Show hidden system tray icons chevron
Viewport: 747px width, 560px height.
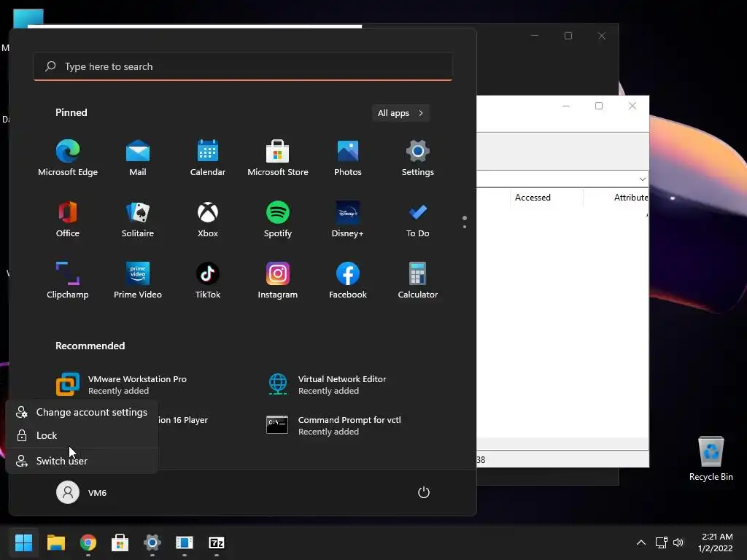(641, 542)
